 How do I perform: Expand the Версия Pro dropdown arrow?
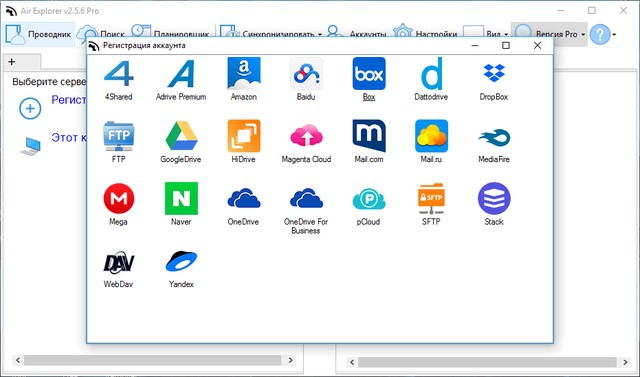click(x=583, y=35)
